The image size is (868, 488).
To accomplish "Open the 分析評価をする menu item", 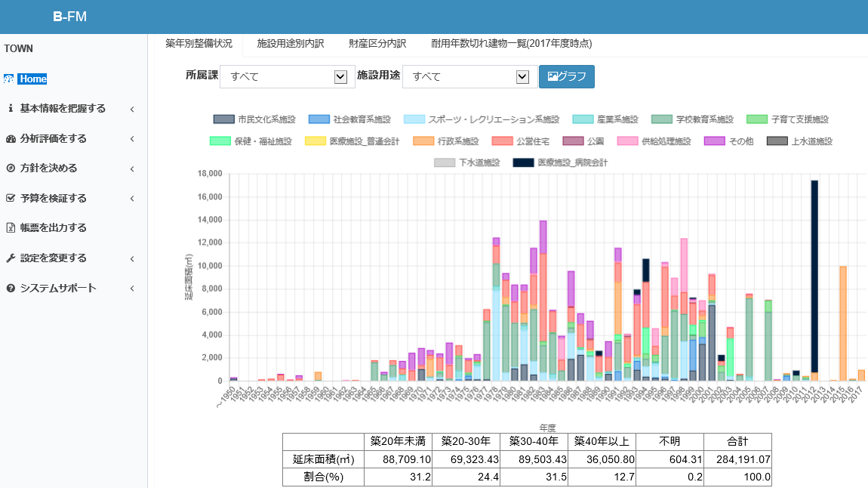I will [x=53, y=138].
